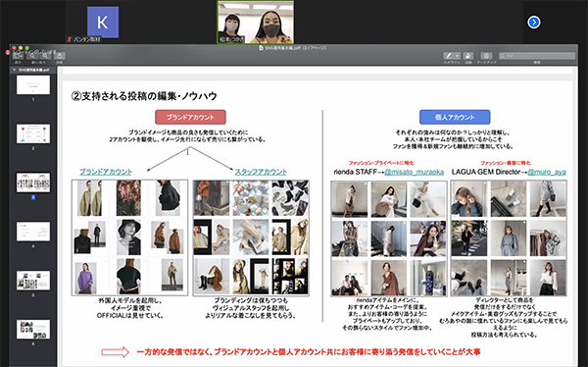
Task: Click the rienda STAFF text
Action: [x=355, y=172]
